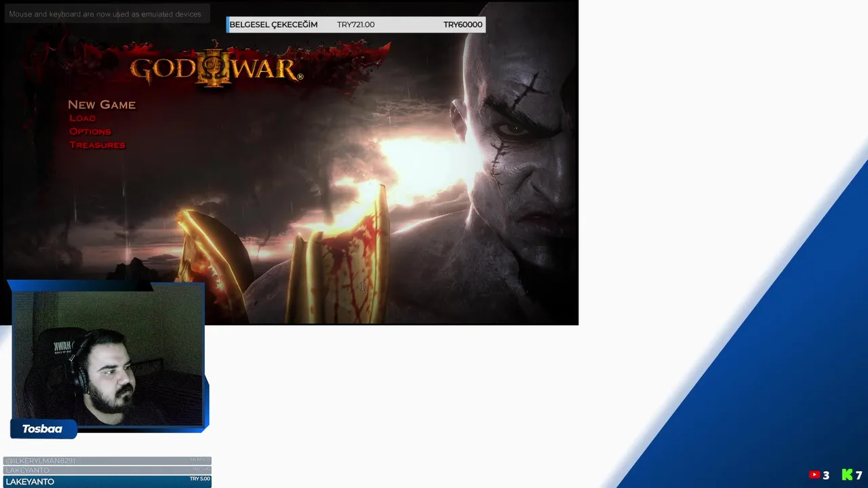Open the Options menu entry
This screenshot has height=488, width=868.
90,131
